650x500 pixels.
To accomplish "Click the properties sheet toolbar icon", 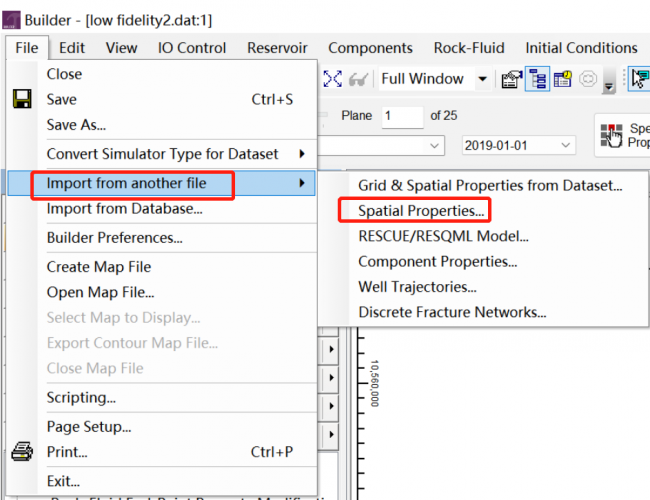I will pos(512,79).
